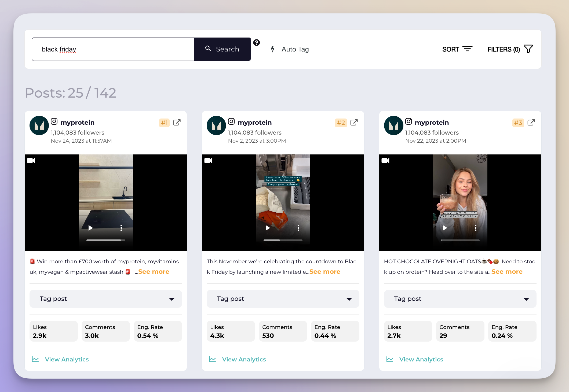Open post #1 in external link
The height and width of the screenshot is (392, 569).
click(x=177, y=123)
